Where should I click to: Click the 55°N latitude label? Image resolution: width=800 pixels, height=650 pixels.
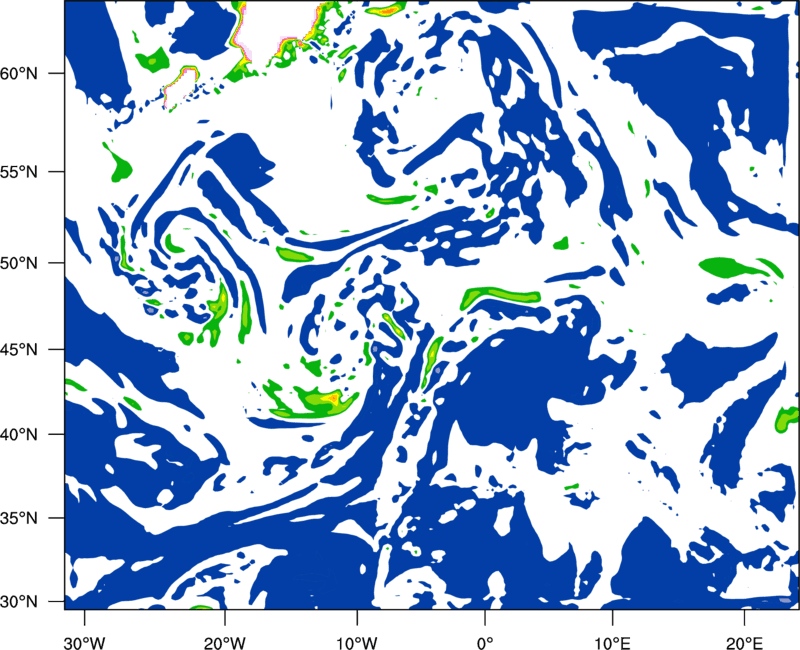[19, 172]
